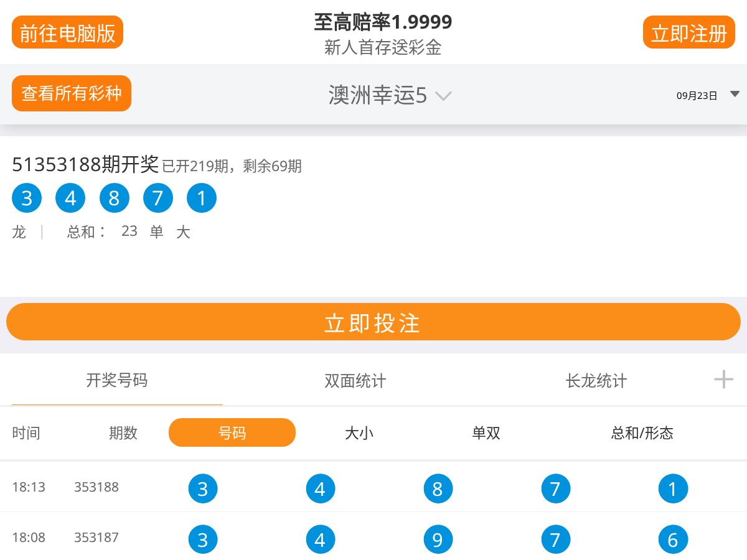Viewport: 747px width, 560px height.
Task: Click the 至高赔率1.9999 banner text
Action: tap(383, 22)
